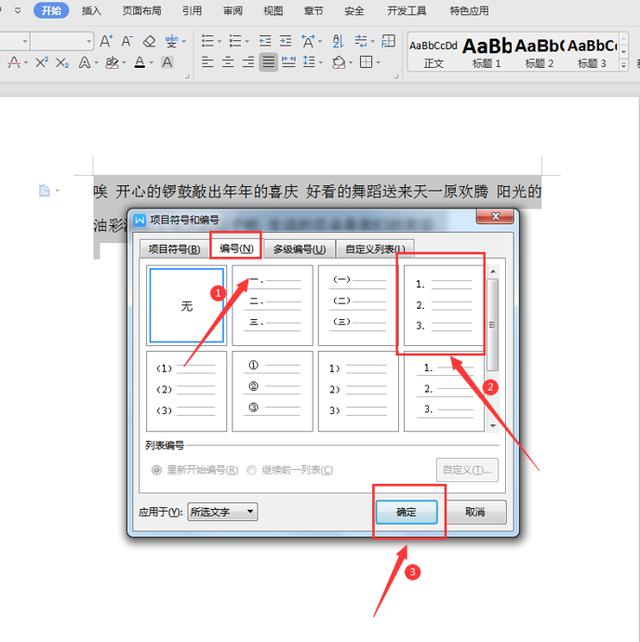Screen dimensions: 640x642
Task: Choose the 一、二、三、 numbering format
Action: coord(272,305)
